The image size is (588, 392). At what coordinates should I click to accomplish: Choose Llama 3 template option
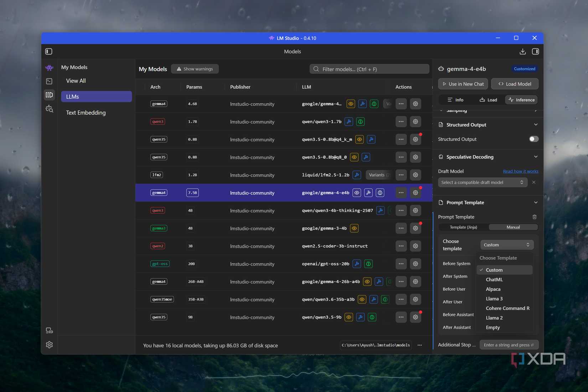tap(505, 299)
